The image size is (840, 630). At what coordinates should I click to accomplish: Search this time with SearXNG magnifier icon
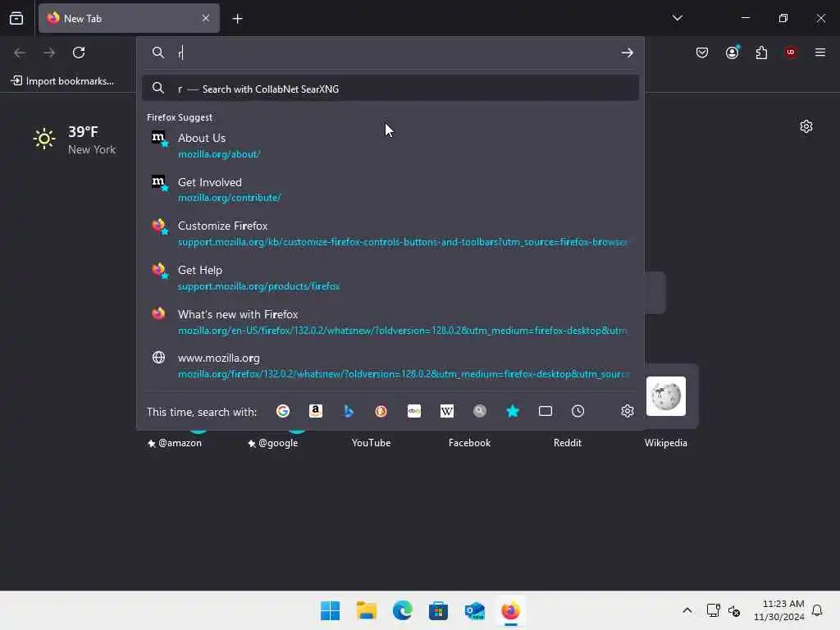tap(479, 412)
